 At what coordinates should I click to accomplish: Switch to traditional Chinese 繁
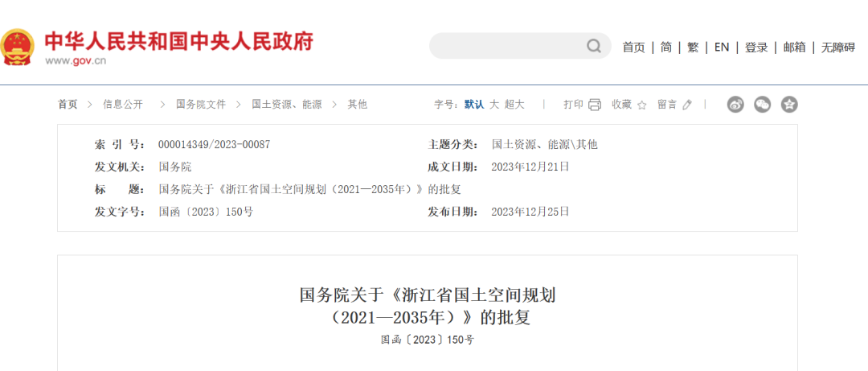click(x=693, y=47)
